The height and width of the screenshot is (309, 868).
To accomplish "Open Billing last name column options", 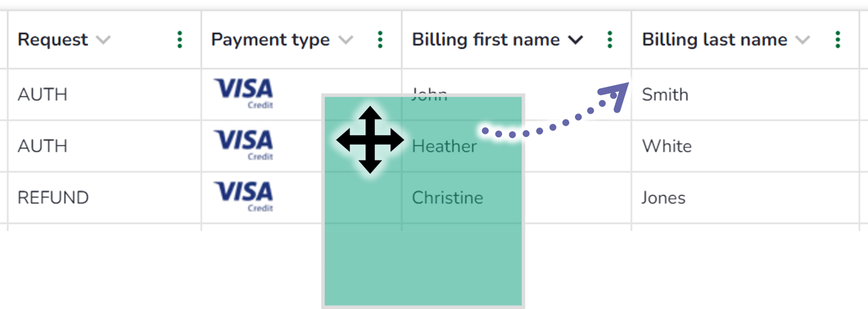I will [838, 40].
